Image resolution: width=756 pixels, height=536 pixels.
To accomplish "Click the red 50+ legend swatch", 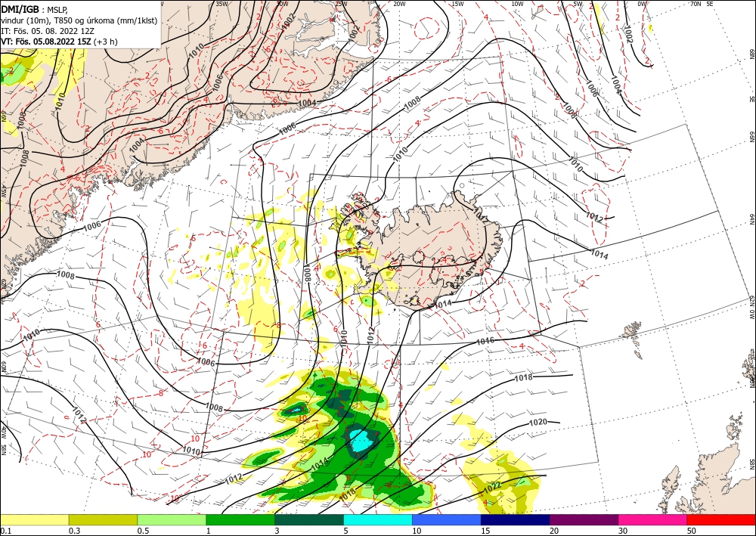I will click(x=721, y=519).
